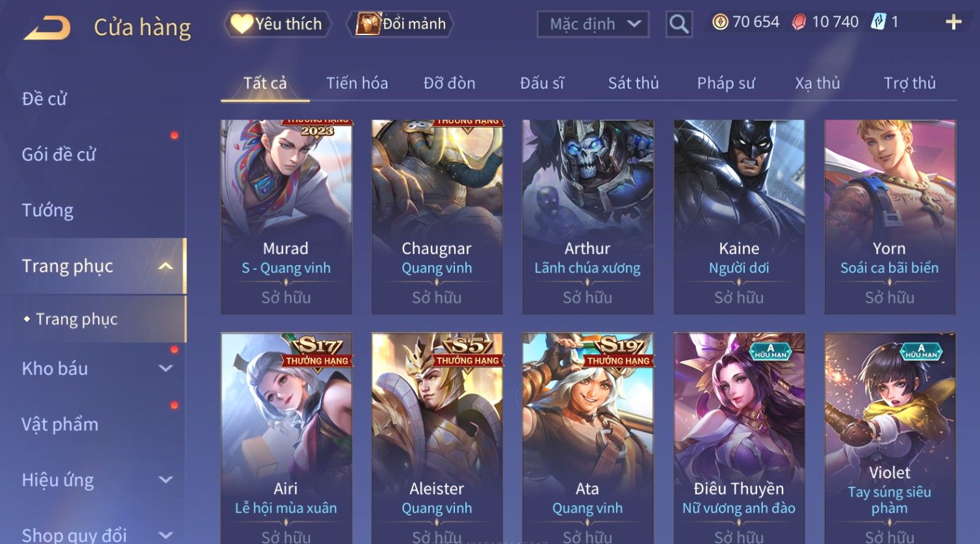The height and width of the screenshot is (544, 980).
Task: Select the Tiến hóa tab
Action: click(357, 83)
